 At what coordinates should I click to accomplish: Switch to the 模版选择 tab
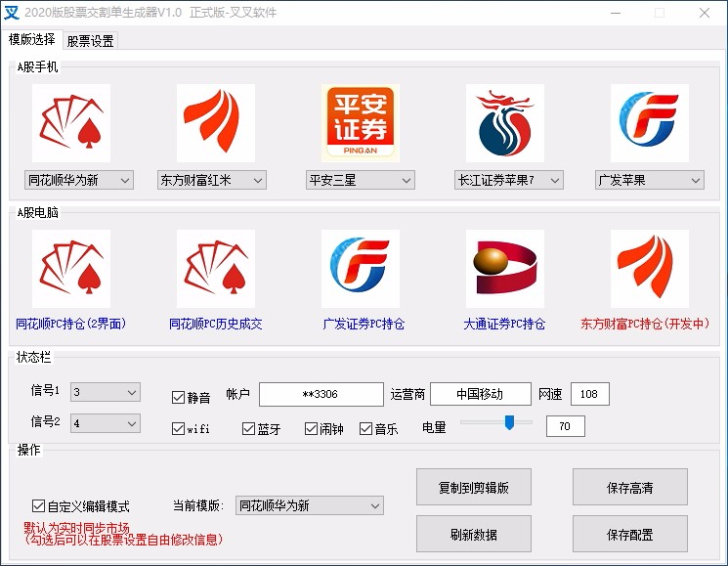(32, 39)
